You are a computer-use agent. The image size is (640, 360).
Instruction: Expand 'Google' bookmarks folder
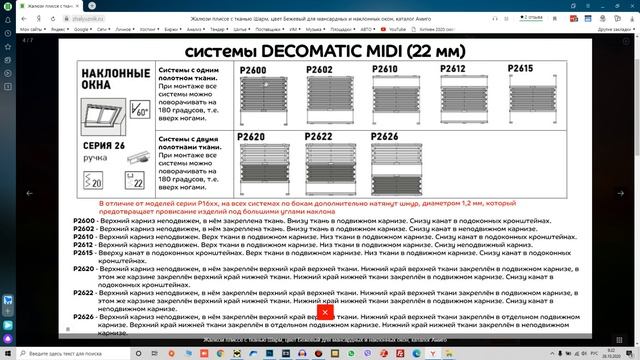pos(82,29)
